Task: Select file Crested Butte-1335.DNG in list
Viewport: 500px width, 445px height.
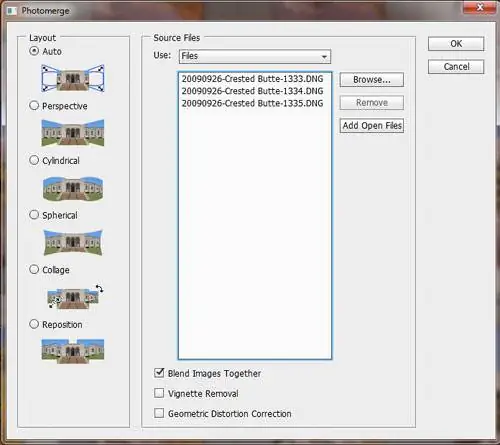Action: [252, 103]
